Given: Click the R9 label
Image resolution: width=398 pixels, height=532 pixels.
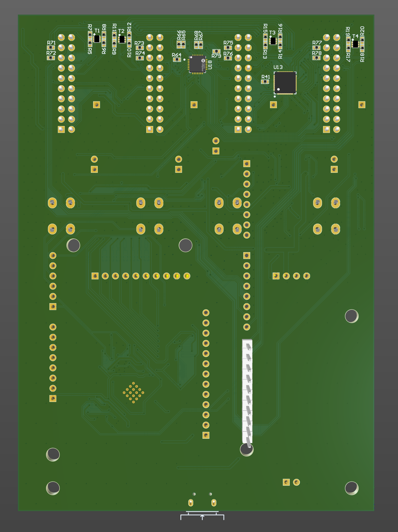Looking at the screenshot, I should coord(114,51).
